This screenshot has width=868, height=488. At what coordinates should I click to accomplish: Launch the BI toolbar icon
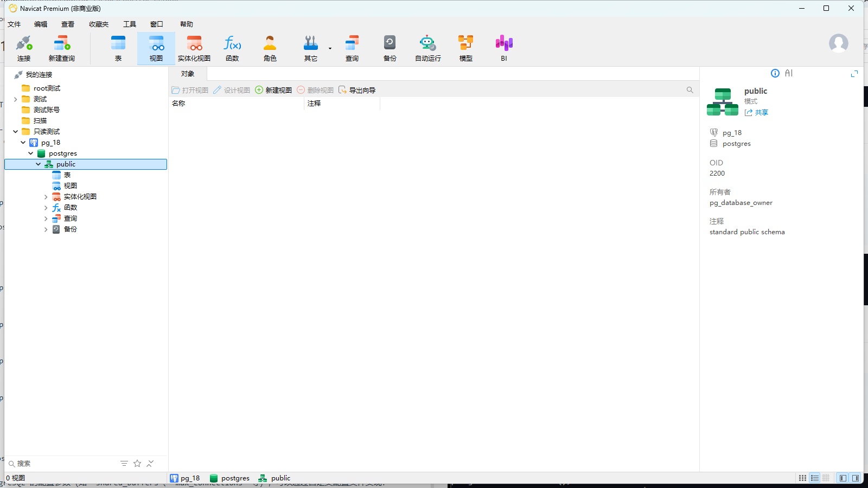[504, 48]
